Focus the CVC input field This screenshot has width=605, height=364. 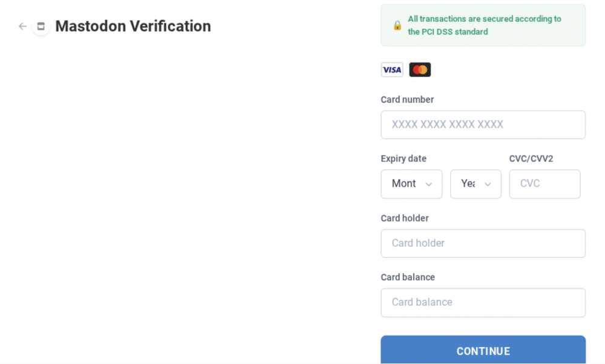pos(544,184)
